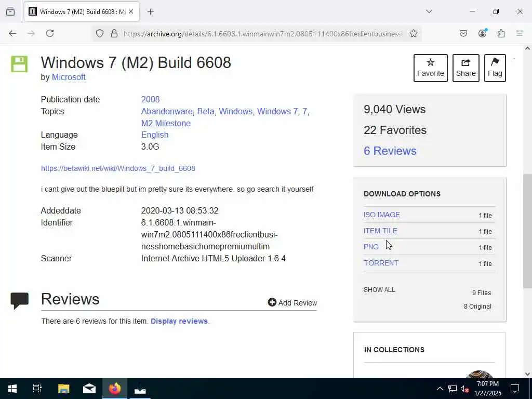
Task: Open the Beta topic link
Action: (206, 111)
